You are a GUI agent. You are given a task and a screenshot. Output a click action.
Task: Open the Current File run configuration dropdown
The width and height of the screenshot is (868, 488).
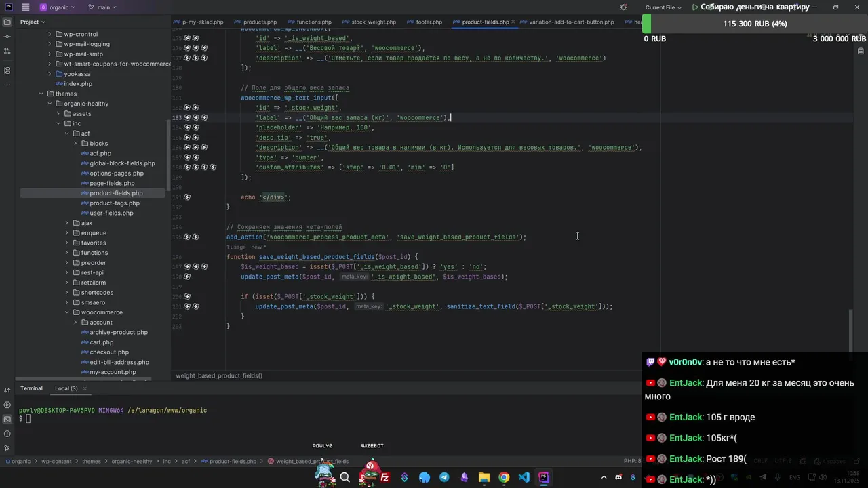pyautogui.click(x=663, y=7)
